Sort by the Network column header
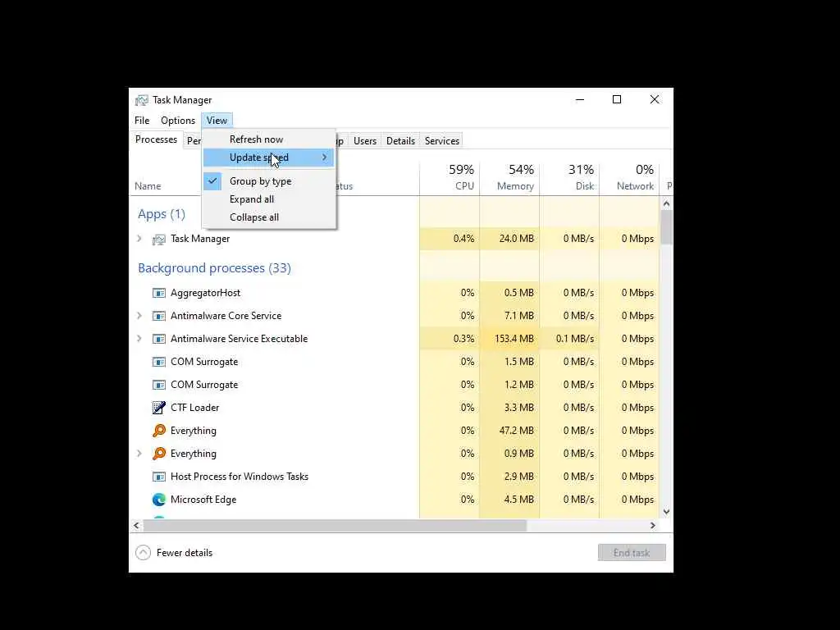 coord(629,178)
